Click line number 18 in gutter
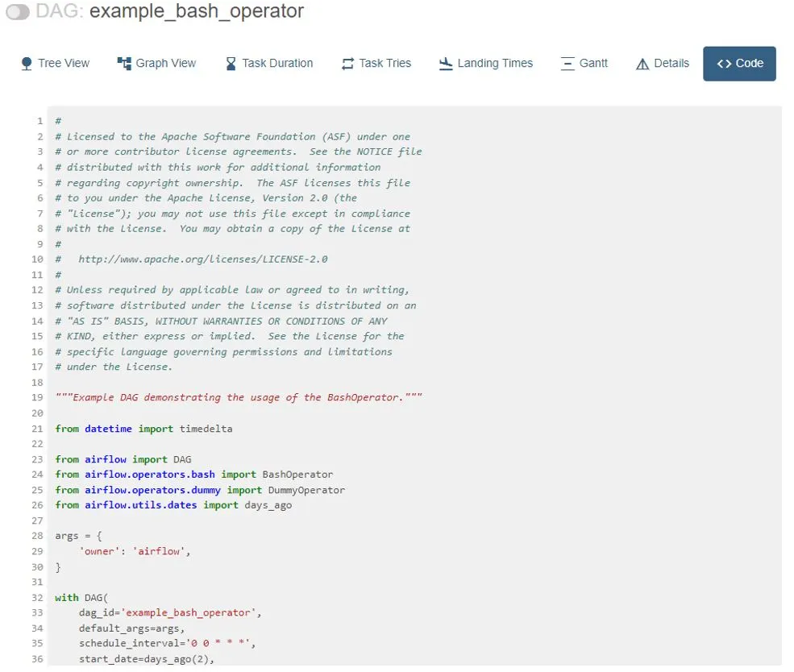 pyautogui.click(x=37, y=383)
